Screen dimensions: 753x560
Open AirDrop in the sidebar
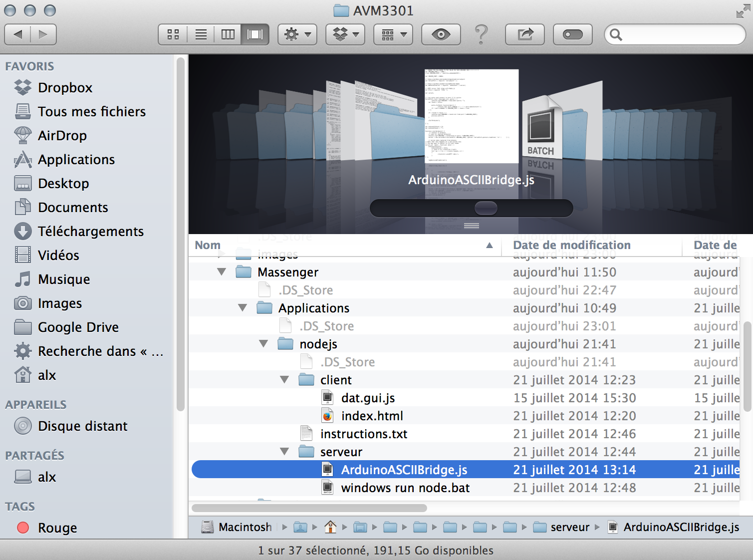62,136
